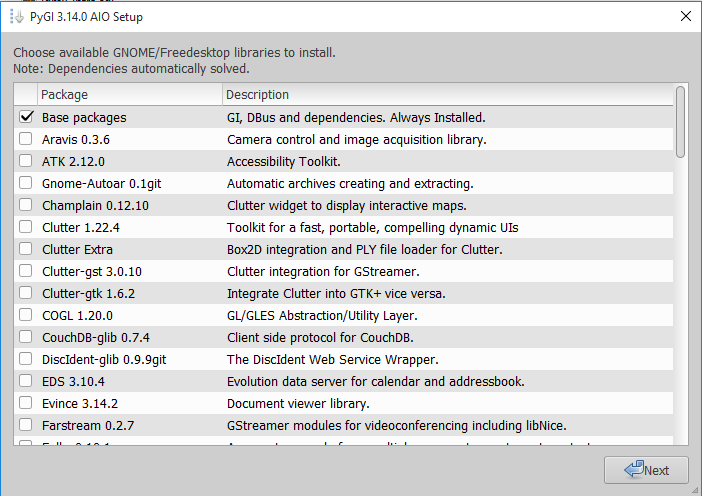
Task: Click 'Clutter integration for GStreamer.' description
Action: tap(323, 272)
